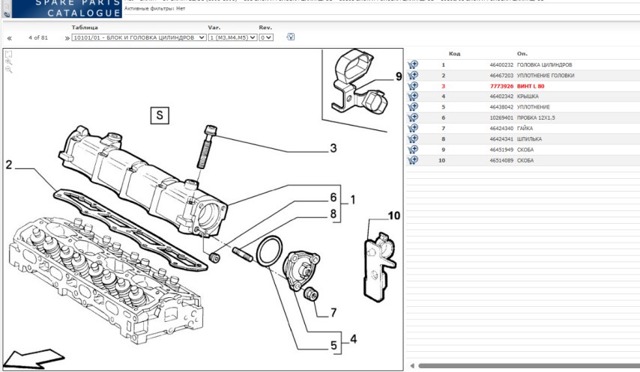This screenshot has width=640, height=372.
Task: Click callout number 7 in the diagram
Action: pos(333,312)
